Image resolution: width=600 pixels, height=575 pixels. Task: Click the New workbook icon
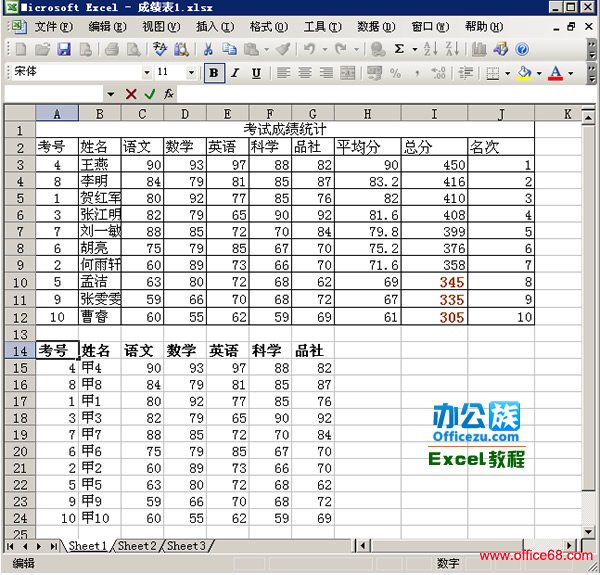tap(21, 49)
